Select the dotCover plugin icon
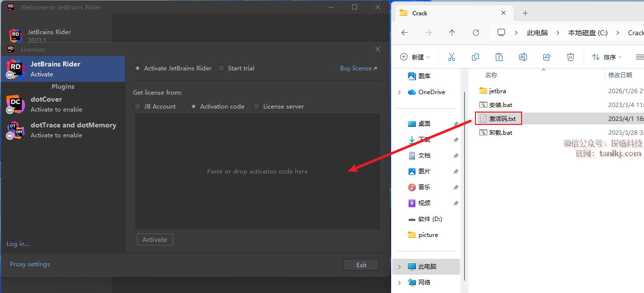 pyautogui.click(x=15, y=104)
